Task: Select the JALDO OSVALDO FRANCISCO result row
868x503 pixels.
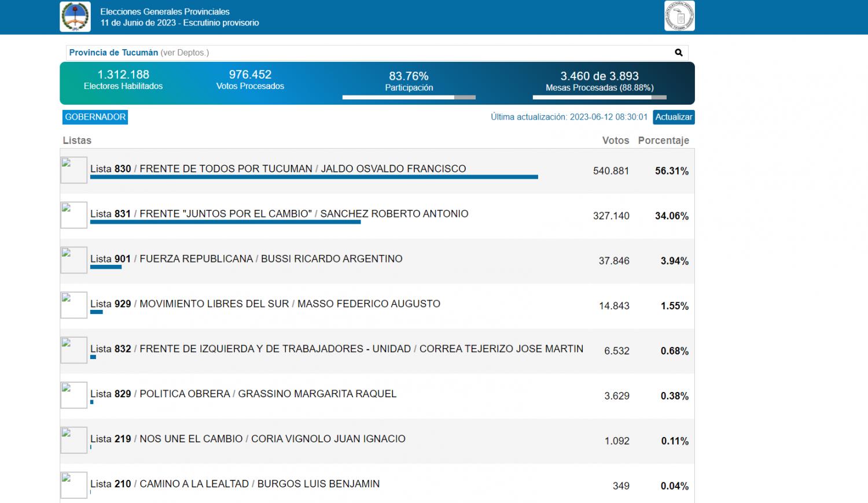Action: (393, 169)
